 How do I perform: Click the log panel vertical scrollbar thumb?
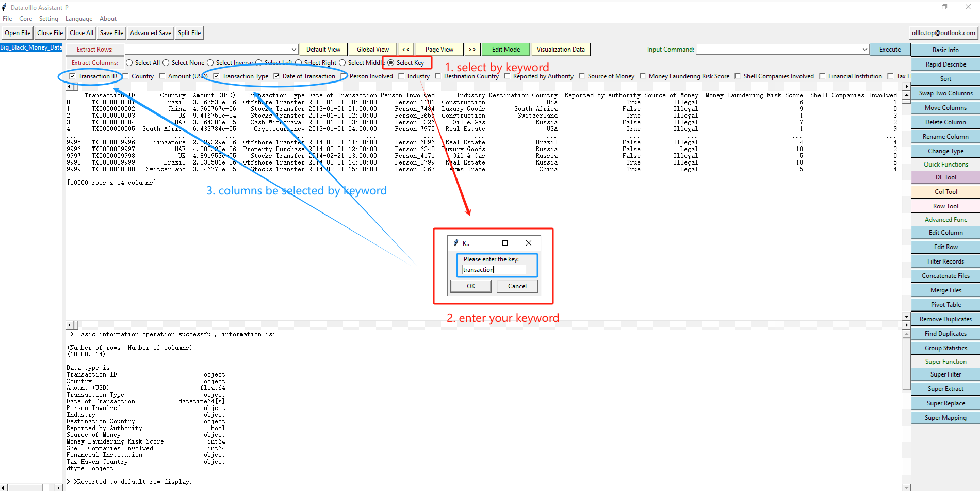906,364
